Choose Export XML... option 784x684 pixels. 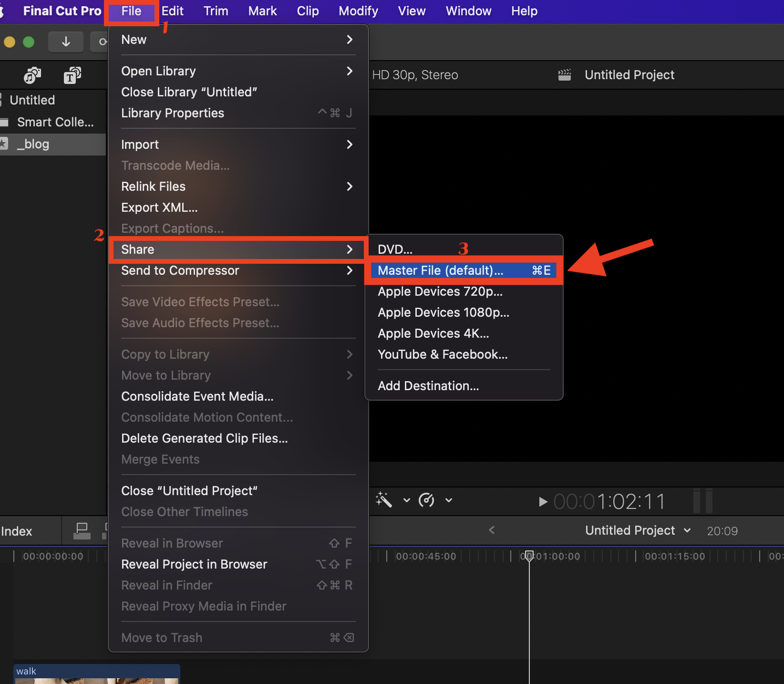click(x=238, y=207)
